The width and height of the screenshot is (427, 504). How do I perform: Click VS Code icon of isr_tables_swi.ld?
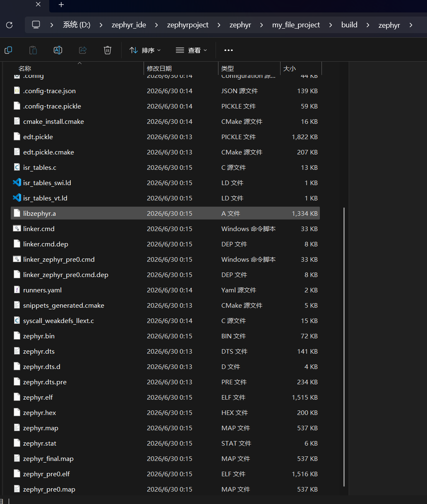17,183
